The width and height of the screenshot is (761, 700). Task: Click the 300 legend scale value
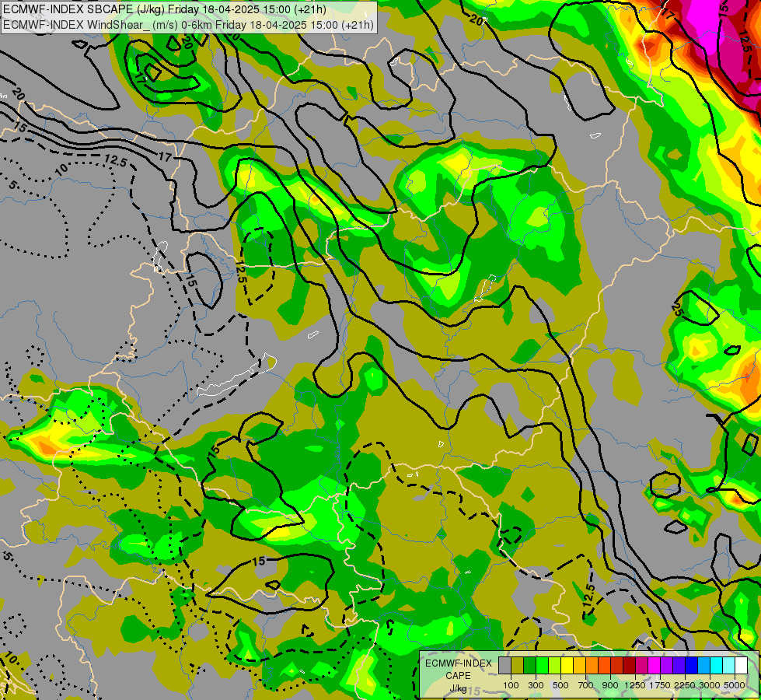pos(536,685)
